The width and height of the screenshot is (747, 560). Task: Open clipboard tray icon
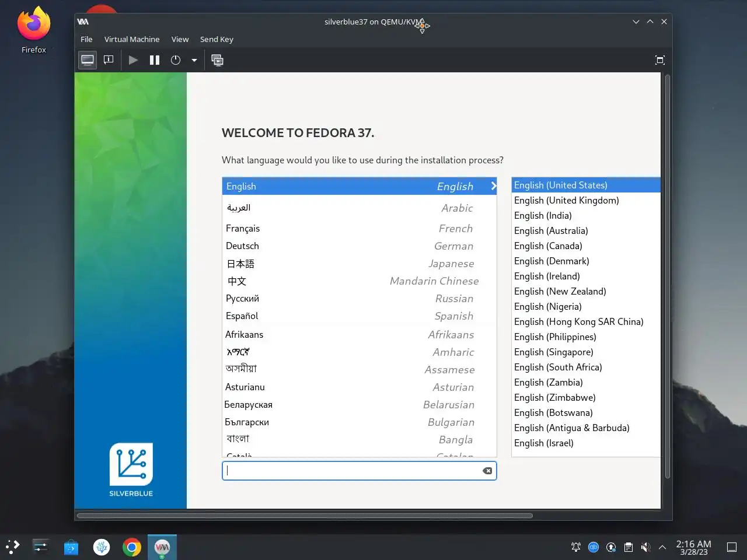click(x=629, y=547)
